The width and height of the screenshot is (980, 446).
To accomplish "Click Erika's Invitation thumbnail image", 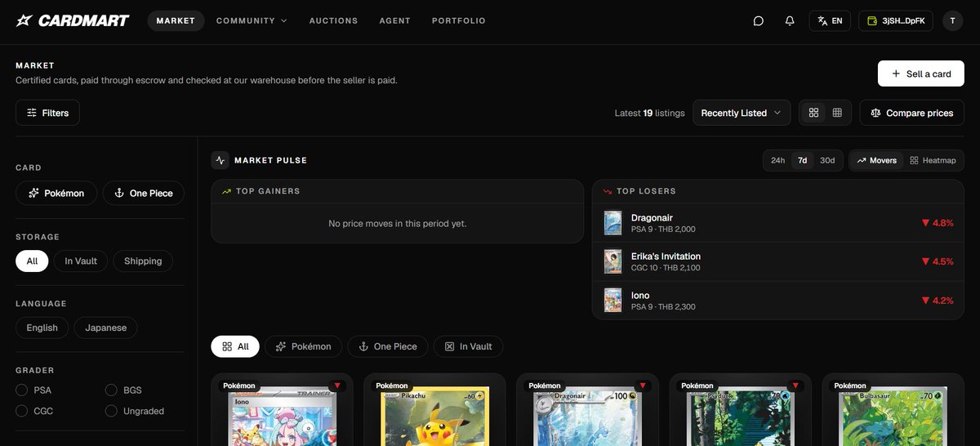I will [x=612, y=261].
